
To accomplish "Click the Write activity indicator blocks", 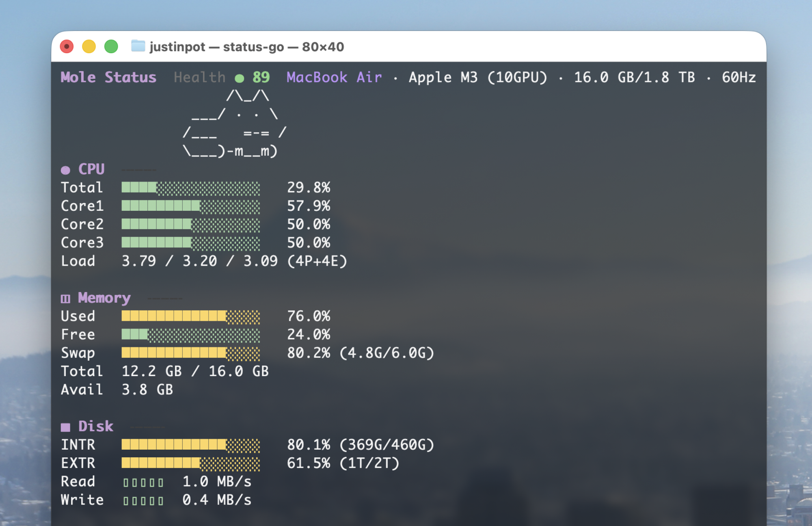I will pyautogui.click(x=143, y=501).
